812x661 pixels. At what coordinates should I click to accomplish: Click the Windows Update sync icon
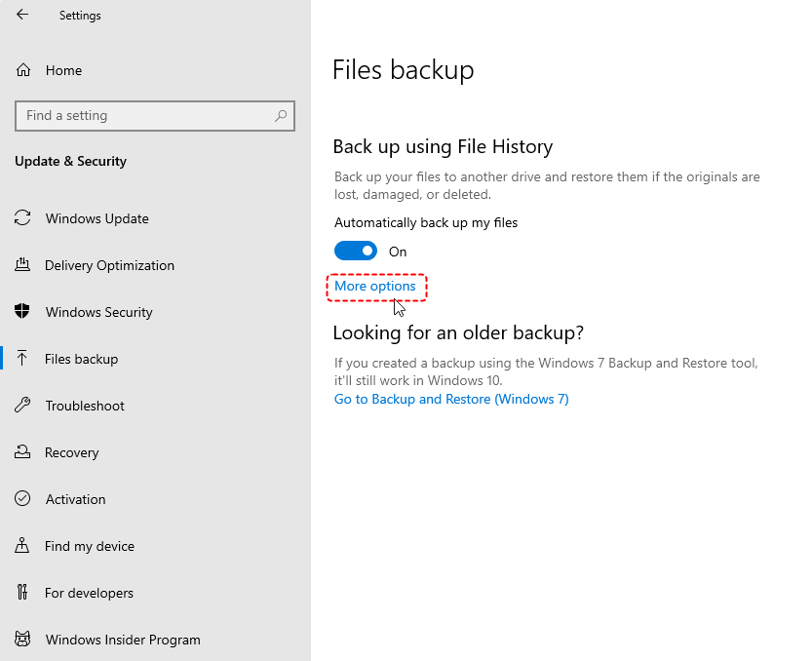(22, 218)
